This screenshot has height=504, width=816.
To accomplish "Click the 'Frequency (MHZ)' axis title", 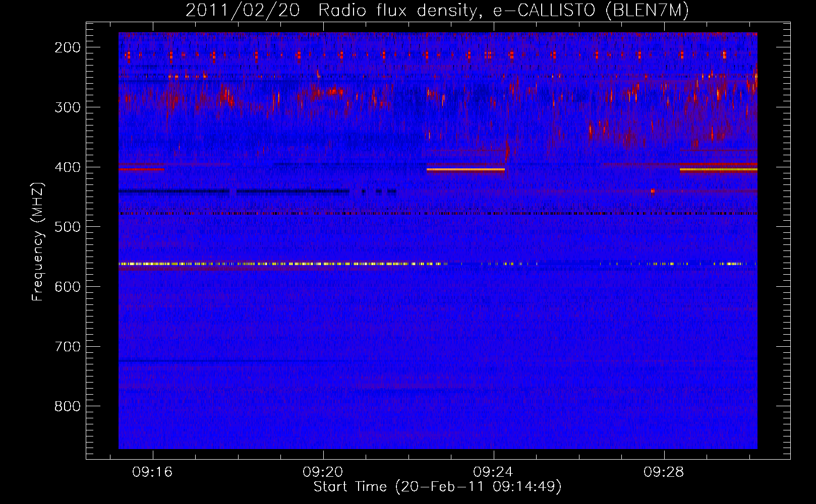I will pyautogui.click(x=38, y=241).
